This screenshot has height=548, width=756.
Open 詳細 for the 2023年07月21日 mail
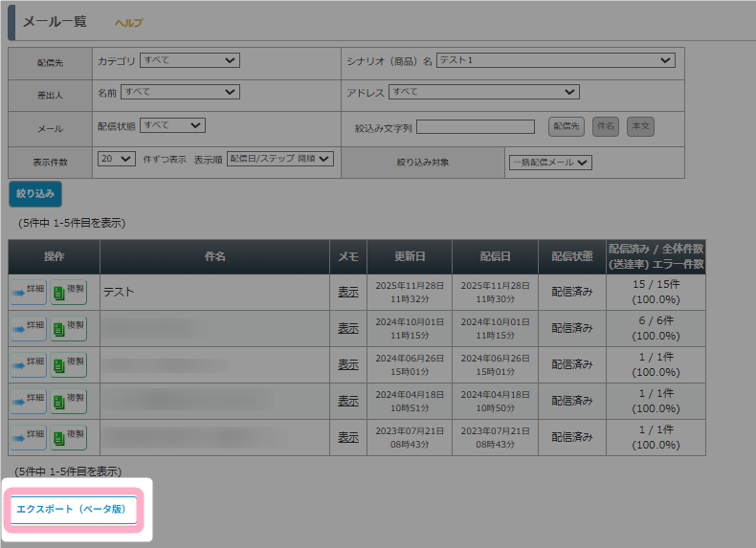click(x=28, y=437)
